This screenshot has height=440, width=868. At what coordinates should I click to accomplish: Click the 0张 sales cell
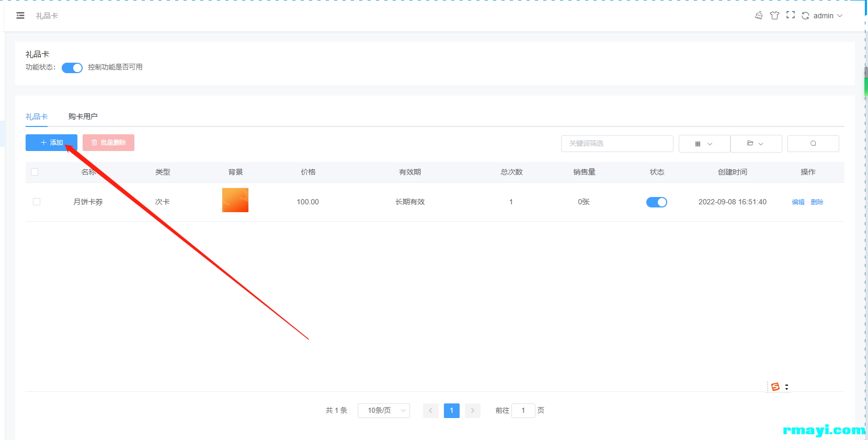point(584,202)
